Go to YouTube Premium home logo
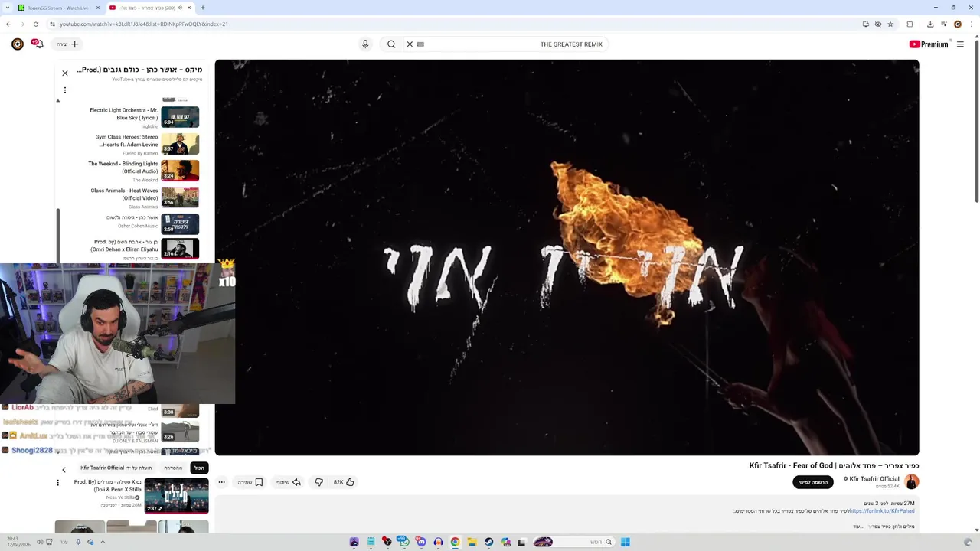Screen dimensions: 980x551 (929, 44)
